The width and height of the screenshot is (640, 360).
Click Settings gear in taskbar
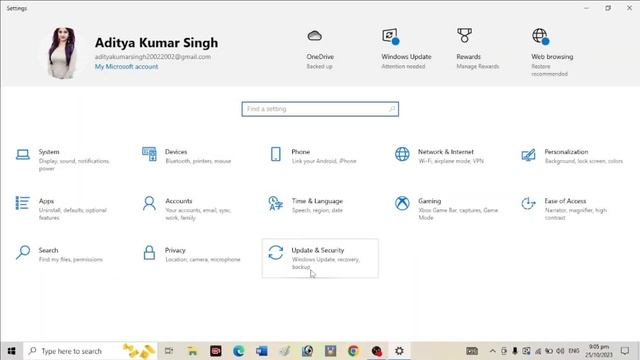pos(399,351)
